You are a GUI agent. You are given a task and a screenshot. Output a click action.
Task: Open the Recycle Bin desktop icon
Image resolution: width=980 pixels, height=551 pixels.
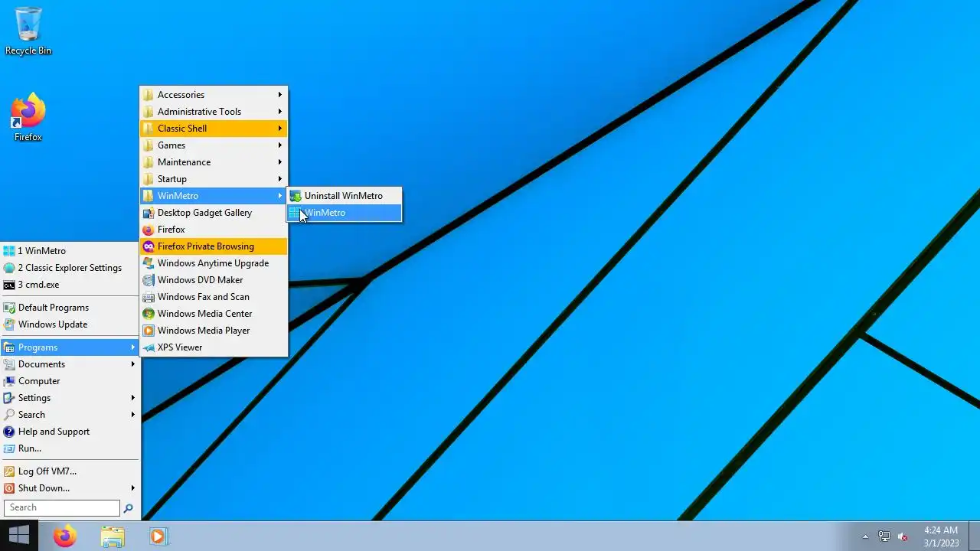[x=28, y=31]
